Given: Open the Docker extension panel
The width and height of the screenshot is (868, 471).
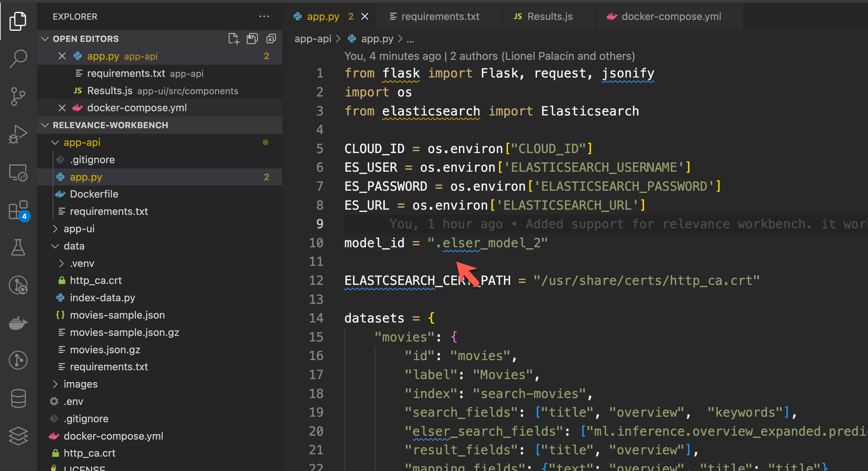Looking at the screenshot, I should 18,323.
